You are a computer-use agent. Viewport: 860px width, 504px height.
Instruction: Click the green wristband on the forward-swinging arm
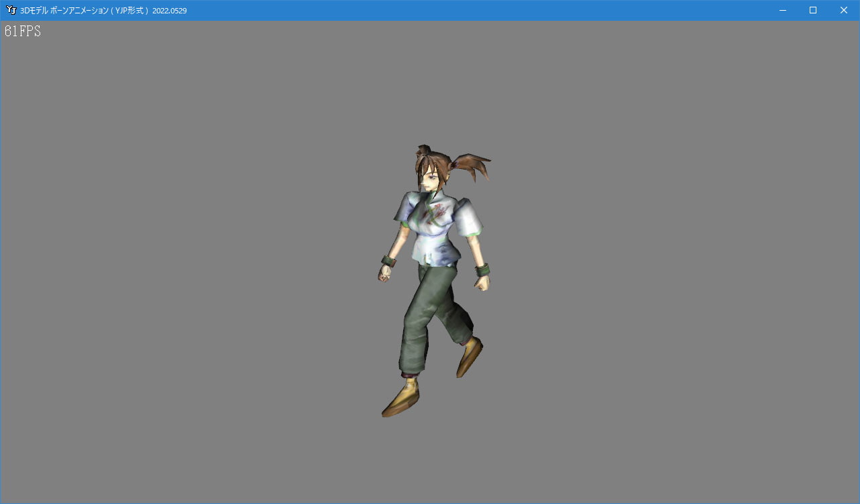(388, 261)
